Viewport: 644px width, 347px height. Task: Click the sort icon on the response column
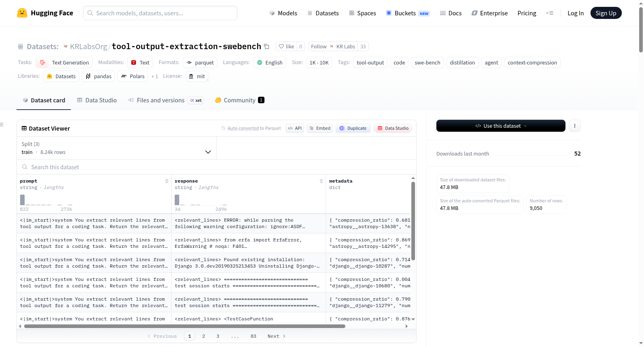tap(321, 181)
